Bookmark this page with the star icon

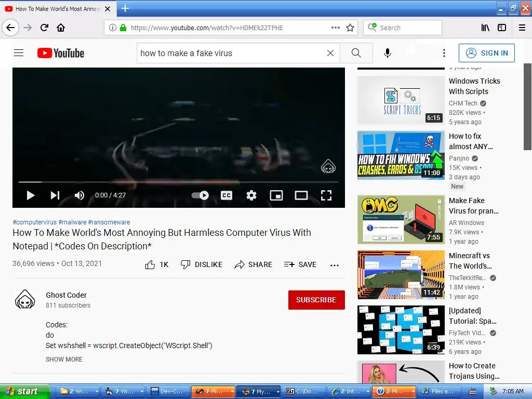tap(350, 28)
